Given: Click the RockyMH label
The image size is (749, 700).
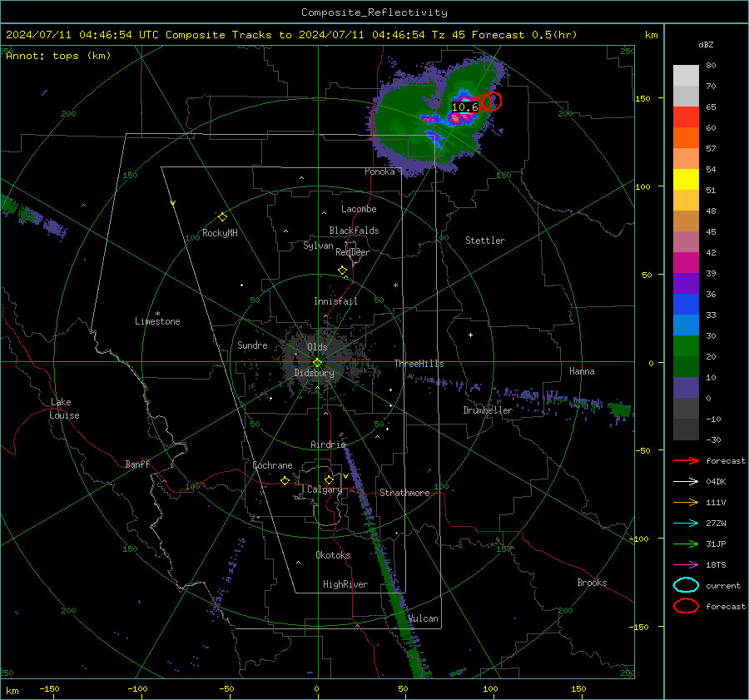Looking at the screenshot, I should point(220,233).
